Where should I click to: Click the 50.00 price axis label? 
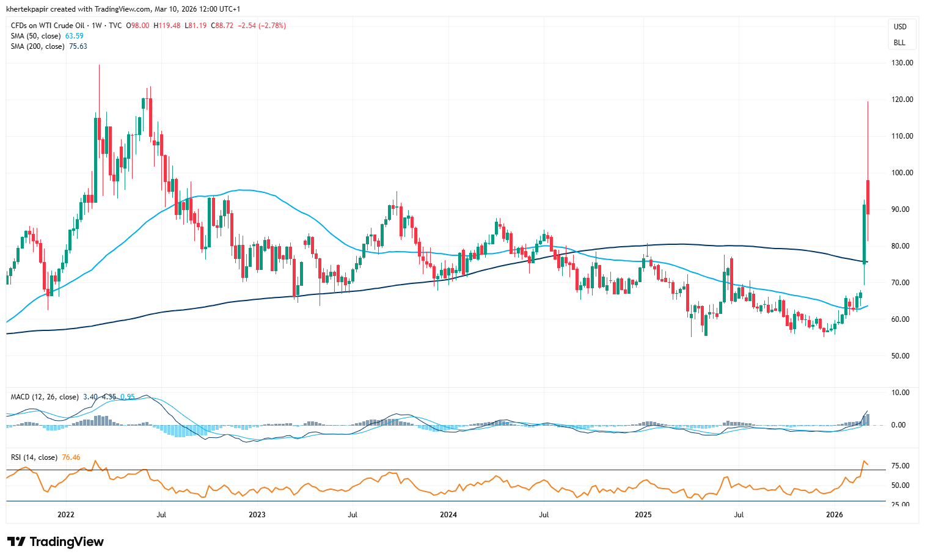[902, 356]
